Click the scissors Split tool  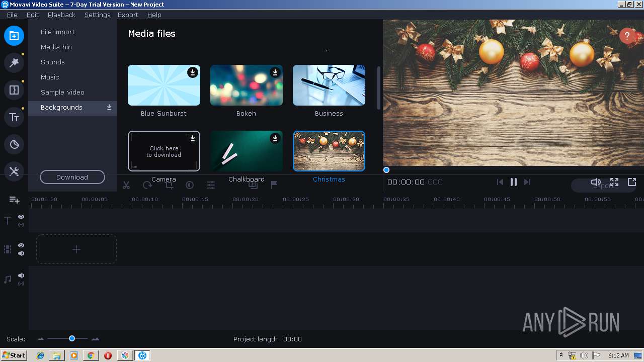coord(126,185)
